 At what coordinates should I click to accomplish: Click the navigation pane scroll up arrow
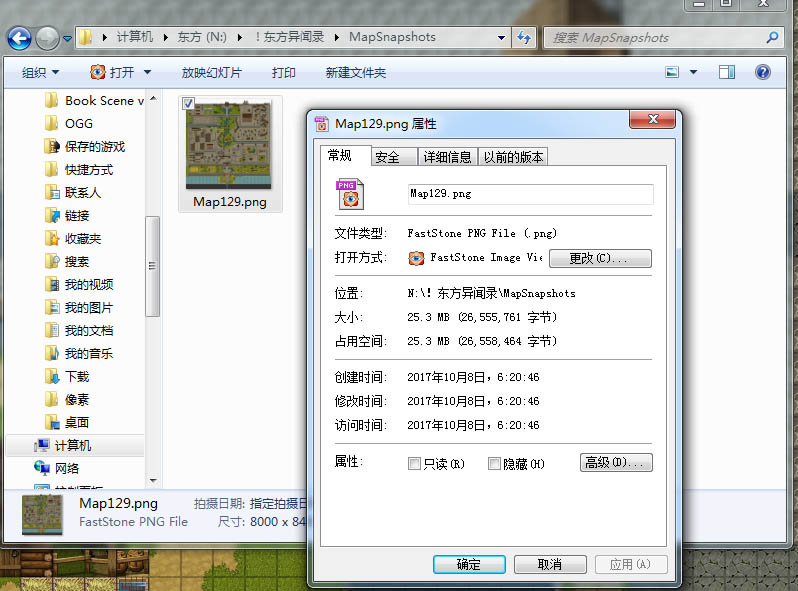153,98
